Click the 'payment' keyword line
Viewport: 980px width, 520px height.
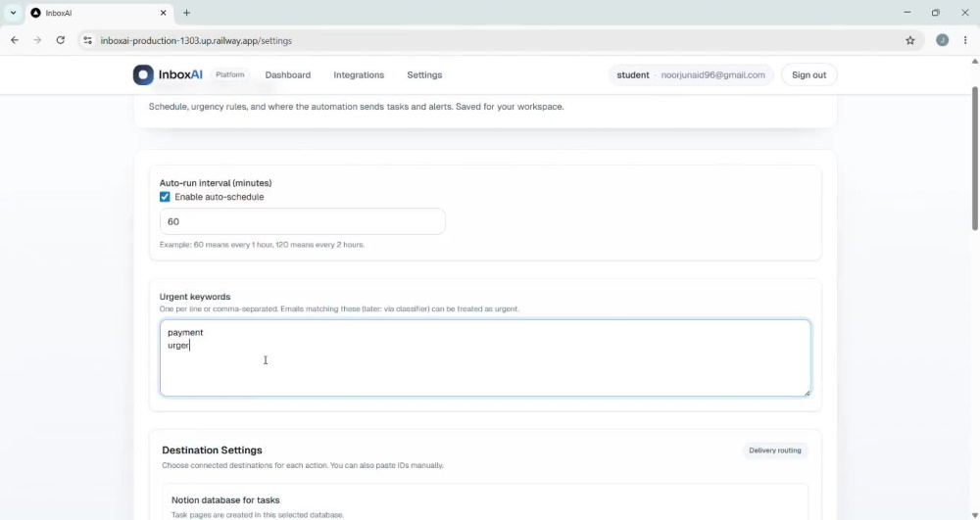[185, 333]
